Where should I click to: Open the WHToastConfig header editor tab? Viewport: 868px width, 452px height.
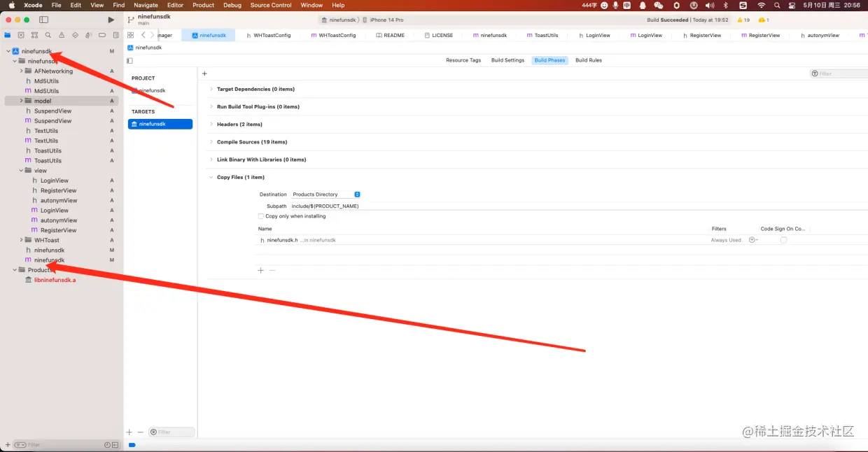click(x=268, y=35)
